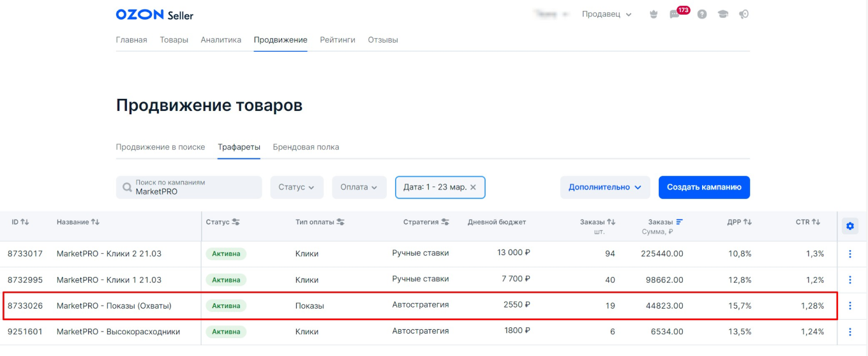Open the Стратегия column filter icon
The image size is (868, 356).
[445, 222]
